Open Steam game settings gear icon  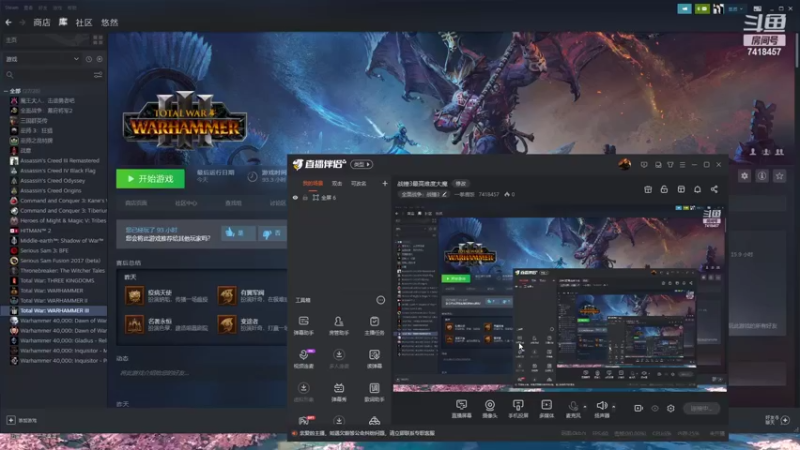(x=744, y=176)
